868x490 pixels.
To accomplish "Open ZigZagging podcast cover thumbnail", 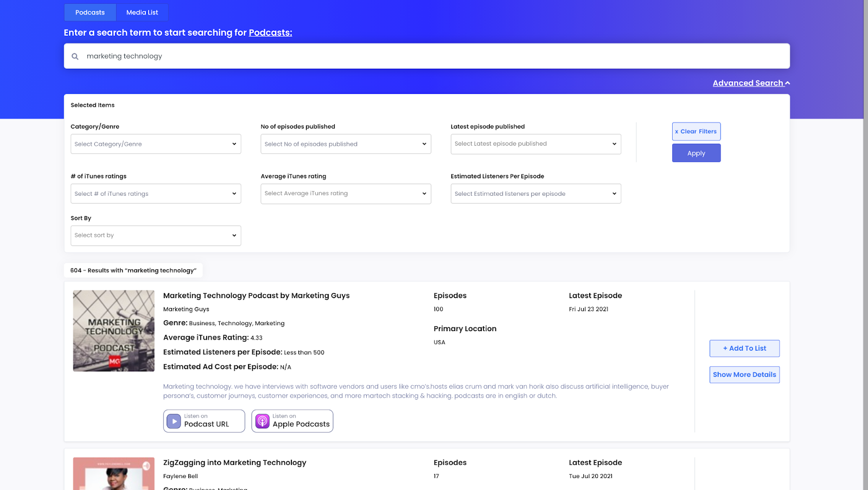I will click(114, 474).
